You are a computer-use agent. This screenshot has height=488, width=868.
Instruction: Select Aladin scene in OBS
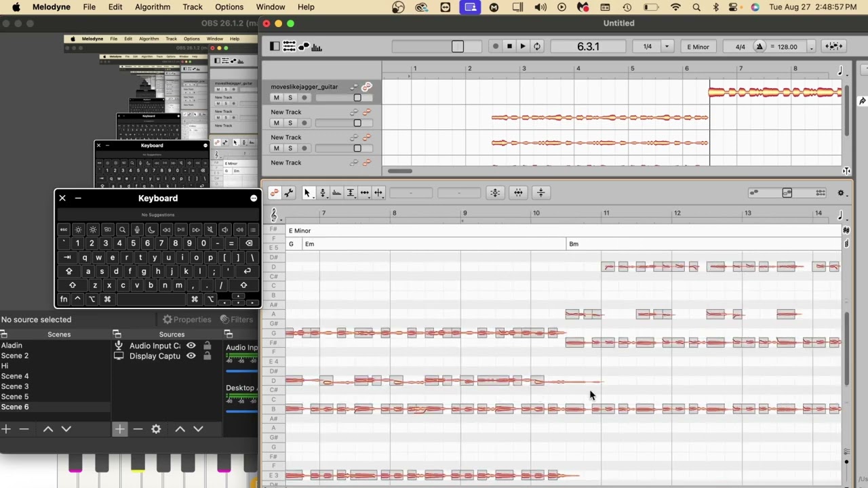pos(55,345)
